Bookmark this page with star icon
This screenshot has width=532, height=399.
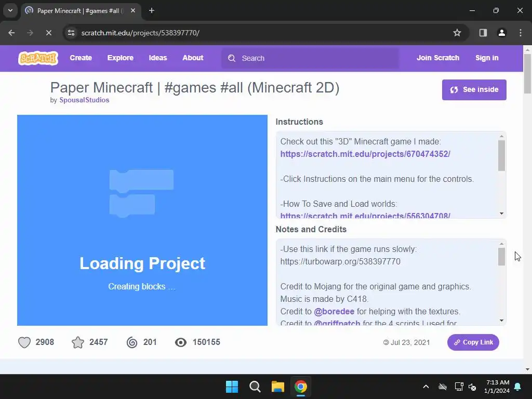(x=457, y=33)
